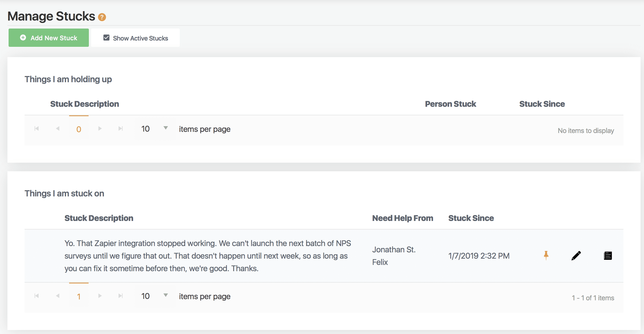
Task: Go to last page in holding up pager
Action: [x=121, y=129]
